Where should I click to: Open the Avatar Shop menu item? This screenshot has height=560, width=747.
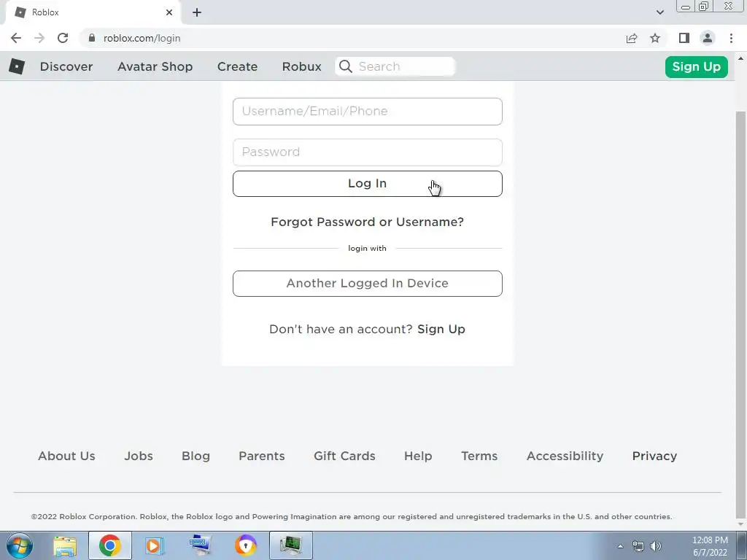click(155, 66)
